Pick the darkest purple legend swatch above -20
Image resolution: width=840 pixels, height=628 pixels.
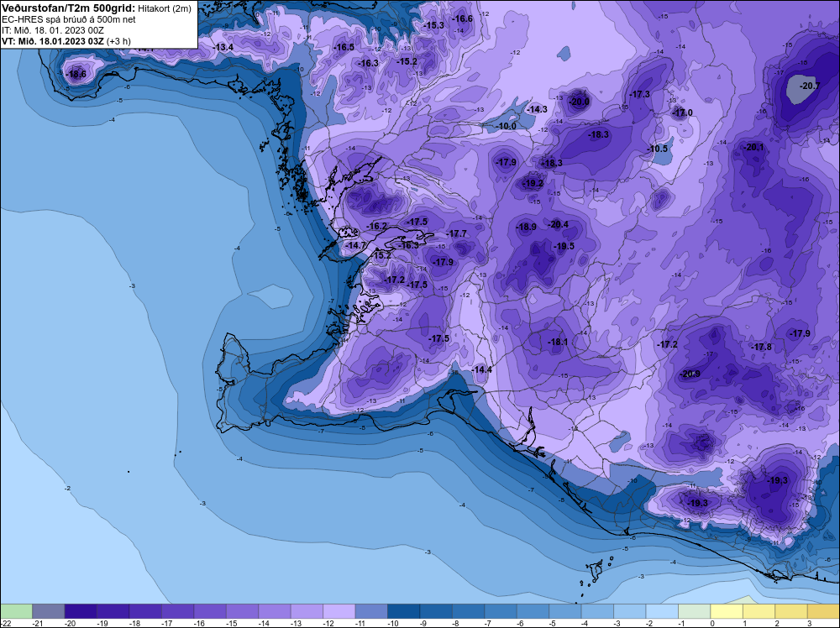[81, 611]
